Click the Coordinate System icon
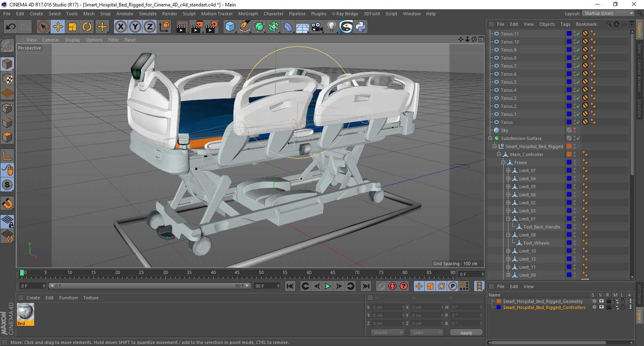This screenshot has height=346, width=644. tap(165, 27)
